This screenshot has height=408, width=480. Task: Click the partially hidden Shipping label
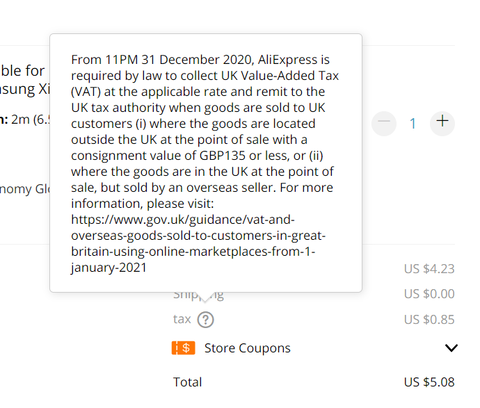click(x=198, y=295)
